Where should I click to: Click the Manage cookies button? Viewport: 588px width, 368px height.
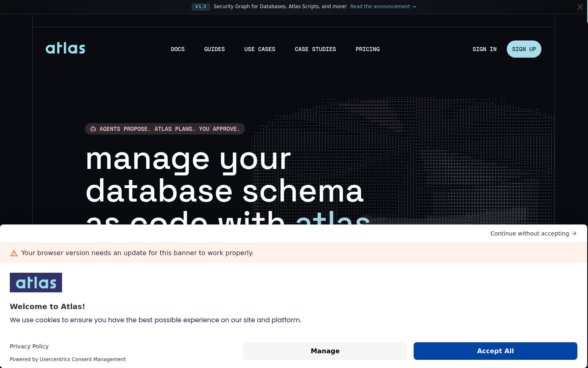325,351
